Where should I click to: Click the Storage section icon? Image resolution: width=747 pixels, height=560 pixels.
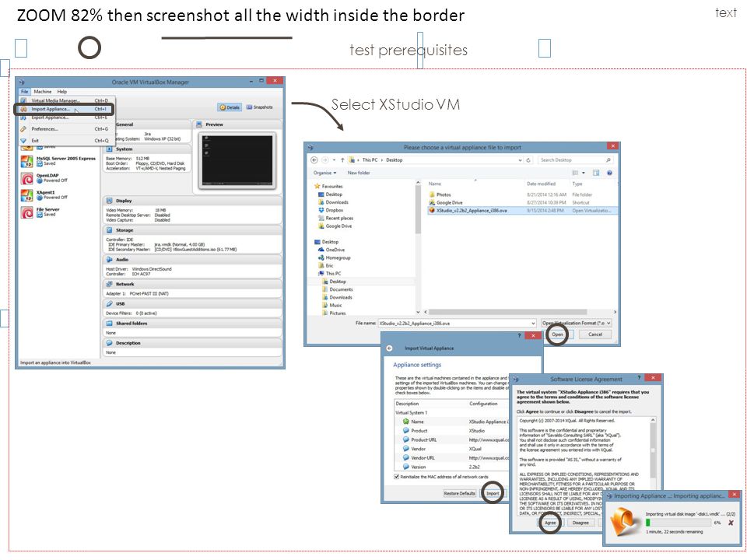click(109, 230)
